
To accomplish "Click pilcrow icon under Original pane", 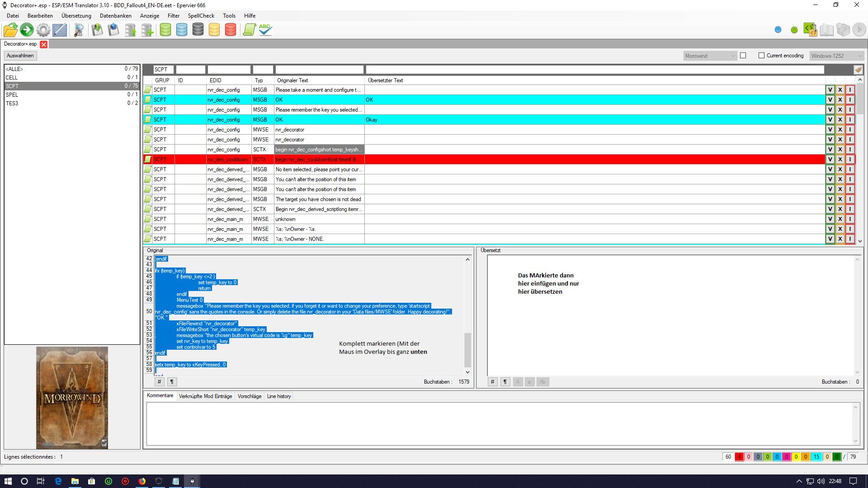I will 172,382.
